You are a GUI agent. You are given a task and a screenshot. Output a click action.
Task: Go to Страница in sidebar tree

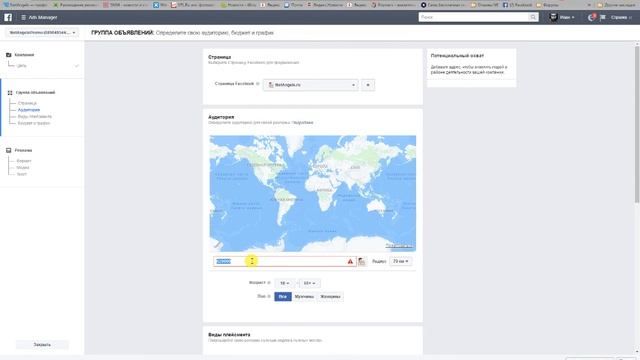point(27,103)
